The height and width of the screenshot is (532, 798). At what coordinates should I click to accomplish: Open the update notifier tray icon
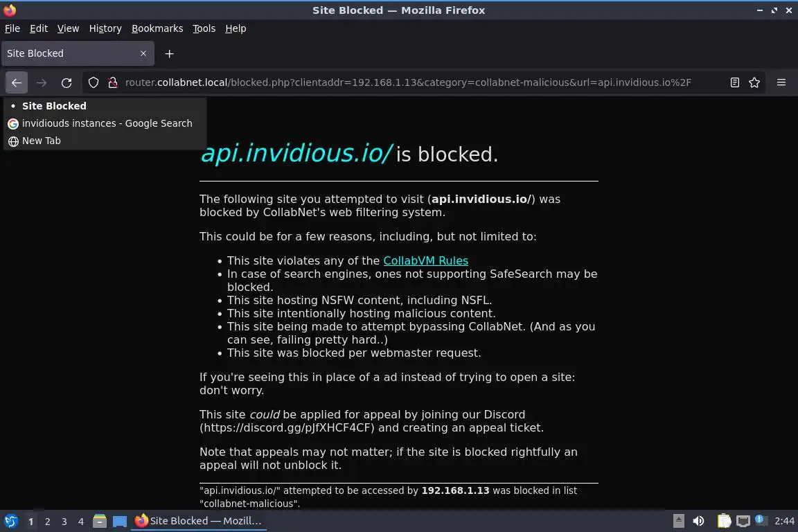(759, 520)
